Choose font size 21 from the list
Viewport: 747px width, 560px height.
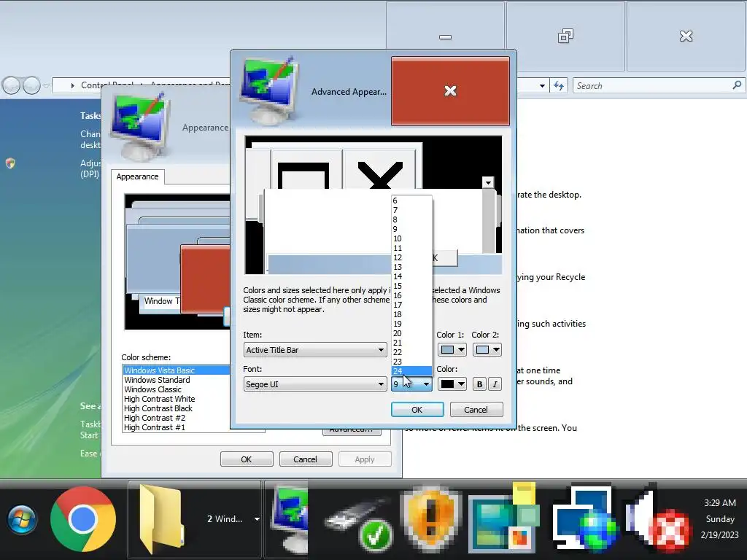[x=411, y=343]
